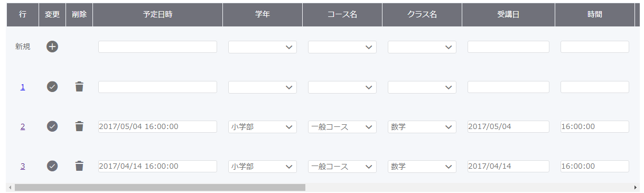Viewport: 644px width, 193px height.
Task: Open row 1 number link
Action: pos(23,87)
